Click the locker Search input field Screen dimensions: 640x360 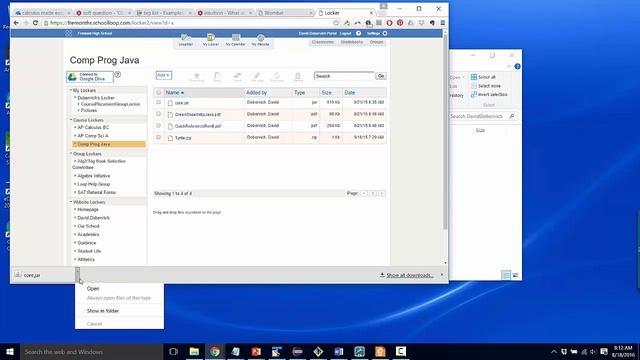pos(344,76)
